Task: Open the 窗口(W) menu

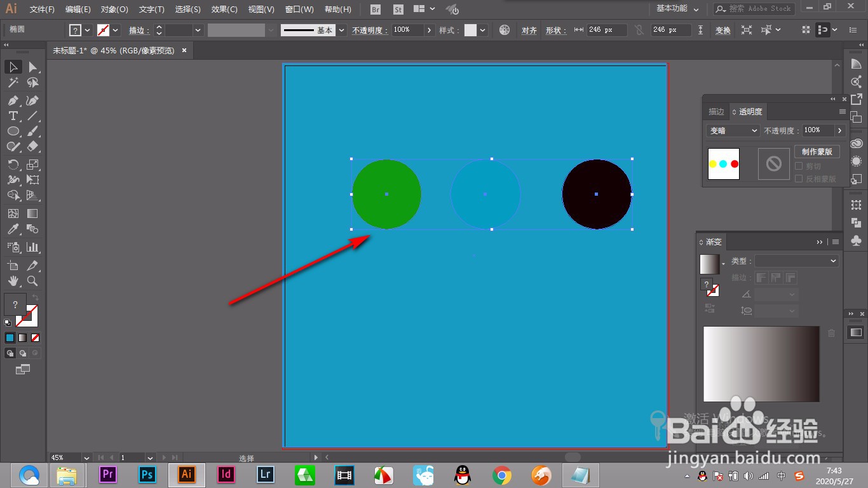Action: coord(299,10)
